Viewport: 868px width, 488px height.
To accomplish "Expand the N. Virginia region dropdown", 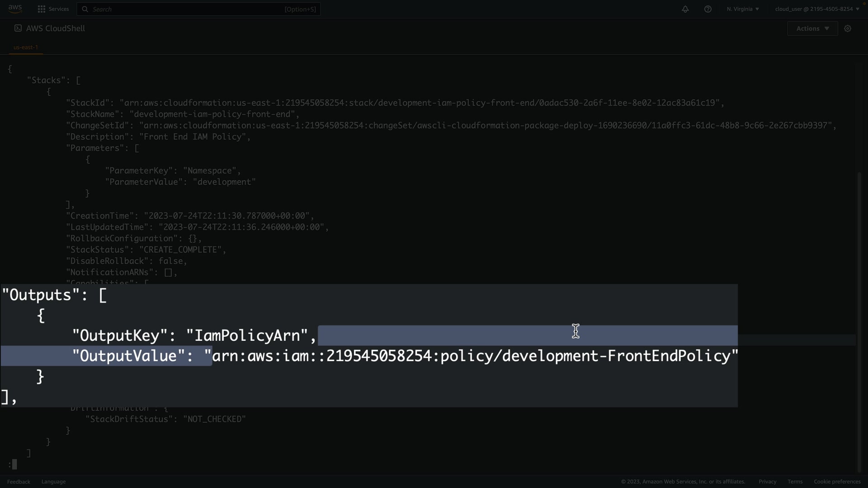I will [x=743, y=9].
